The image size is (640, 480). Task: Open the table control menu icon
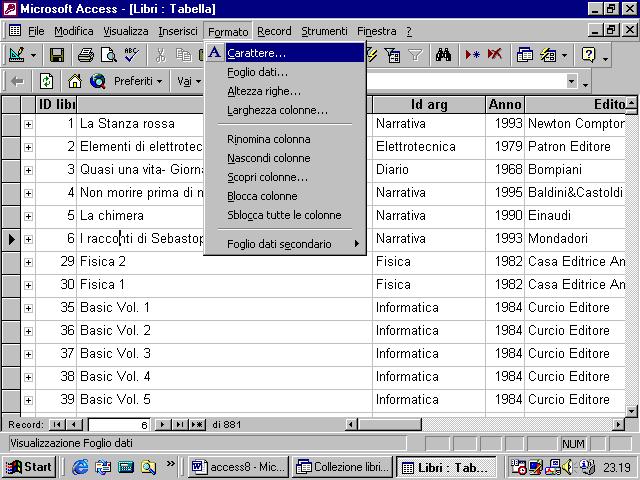(x=15, y=31)
